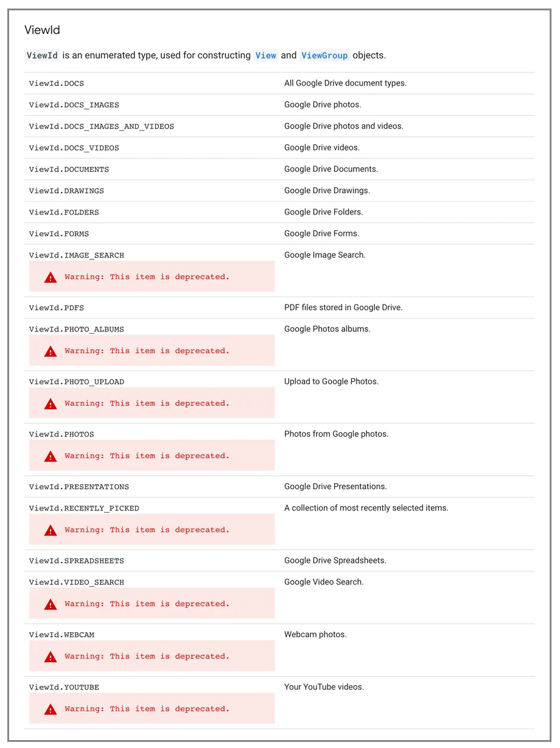Click warning icon under ViewId.PHOTO_UPLOAD
Screen dimensions: 560x748
(51, 404)
